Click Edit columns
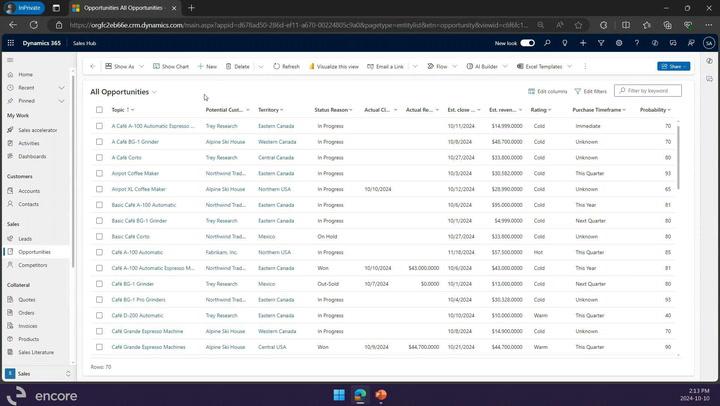This screenshot has height=406, width=720. tap(548, 91)
